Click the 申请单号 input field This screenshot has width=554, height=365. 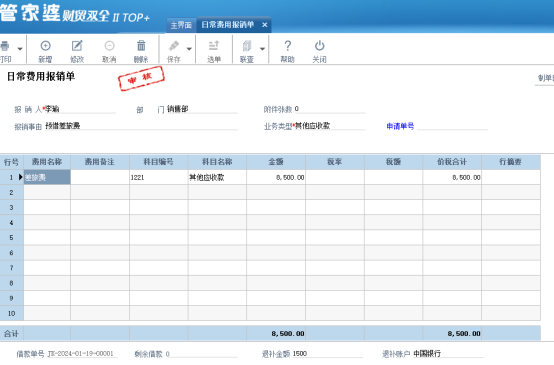(452, 126)
